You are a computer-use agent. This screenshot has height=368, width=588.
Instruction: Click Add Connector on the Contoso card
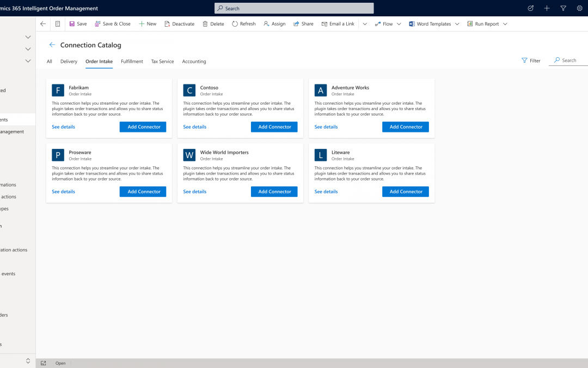[274, 126]
